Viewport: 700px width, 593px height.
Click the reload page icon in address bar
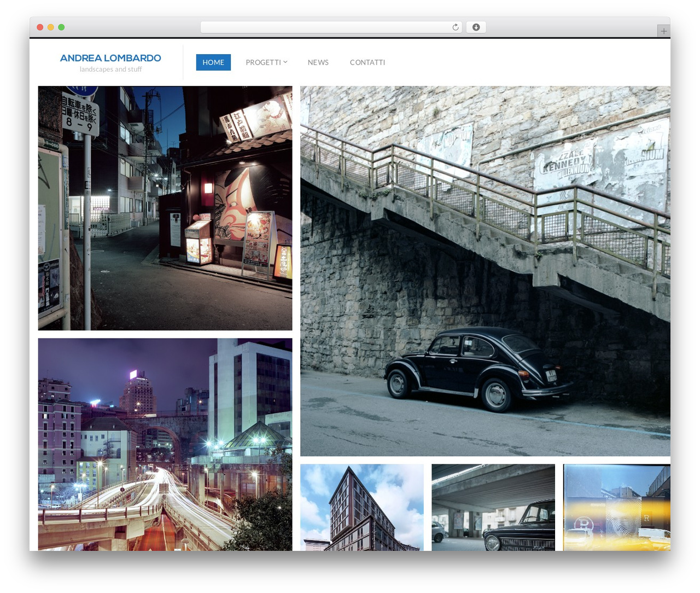point(456,27)
